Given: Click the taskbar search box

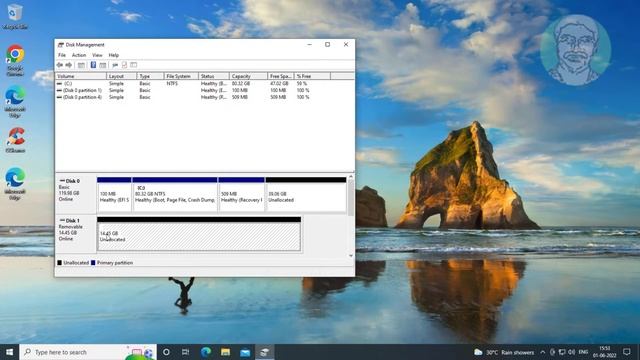Looking at the screenshot, I should coord(88,352).
